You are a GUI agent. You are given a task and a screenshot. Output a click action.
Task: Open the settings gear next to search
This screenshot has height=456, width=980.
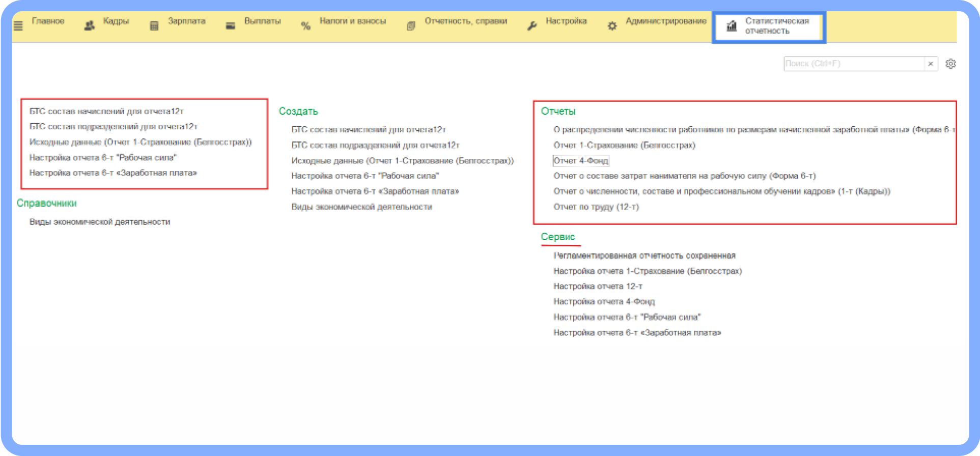point(950,64)
